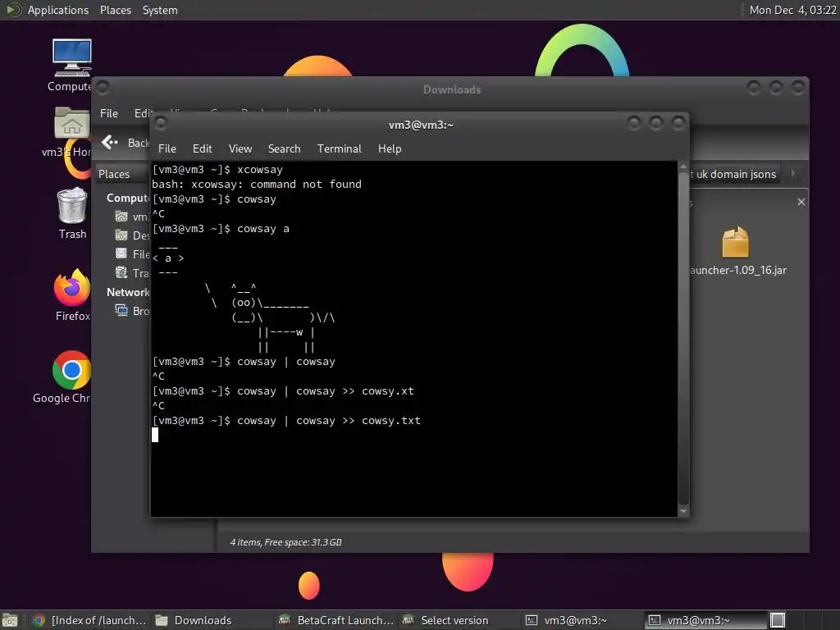The image size is (840, 630).
Task: Click the Downloads window title bar
Action: coord(452,89)
